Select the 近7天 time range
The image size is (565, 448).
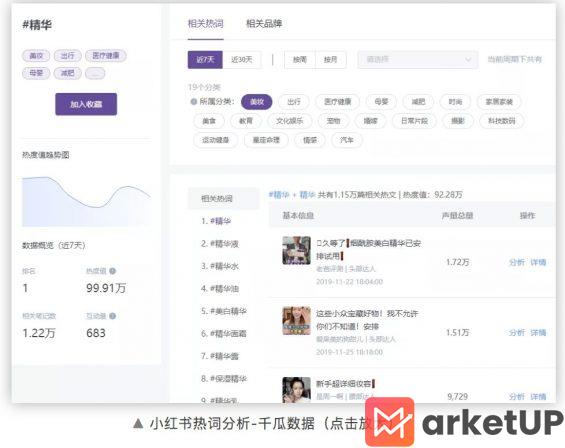pyautogui.click(x=205, y=59)
